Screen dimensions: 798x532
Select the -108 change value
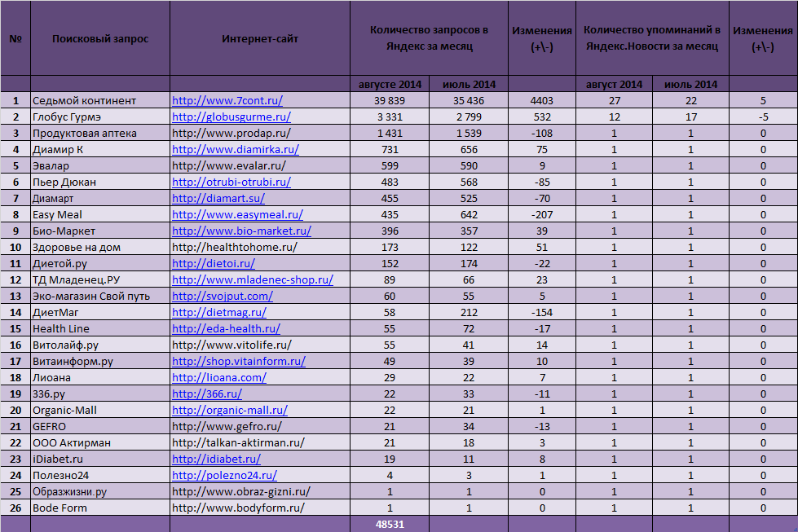pyautogui.click(x=542, y=134)
